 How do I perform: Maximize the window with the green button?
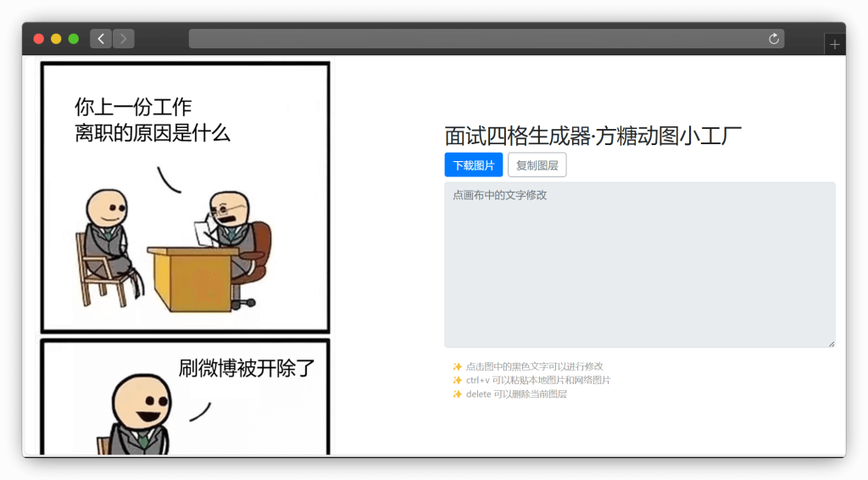coord(73,39)
